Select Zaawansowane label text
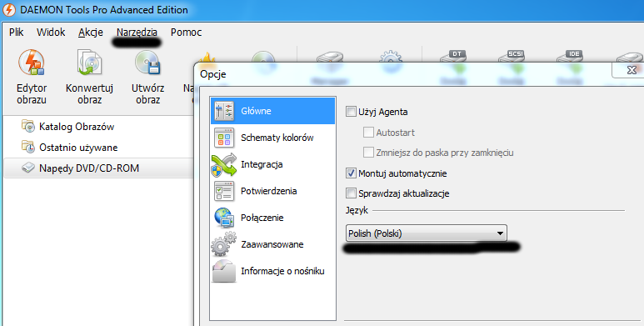The image size is (644, 326). pyautogui.click(x=272, y=244)
